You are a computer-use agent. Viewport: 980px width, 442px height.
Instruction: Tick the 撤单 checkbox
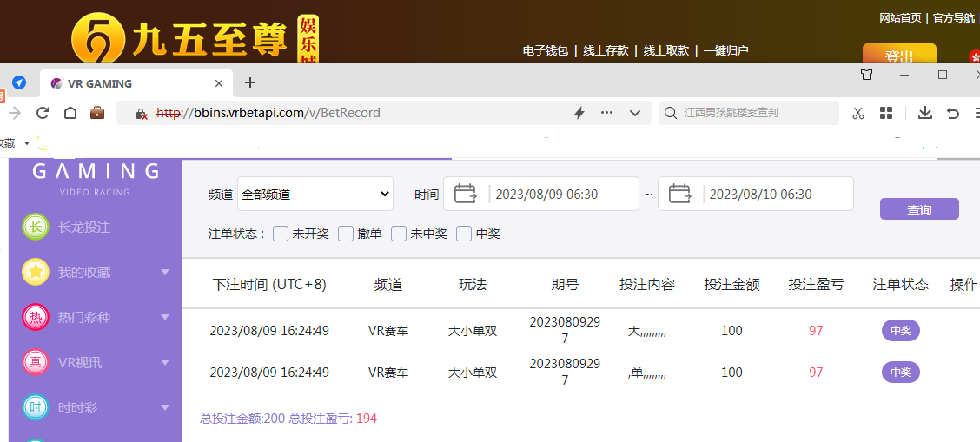click(x=346, y=234)
